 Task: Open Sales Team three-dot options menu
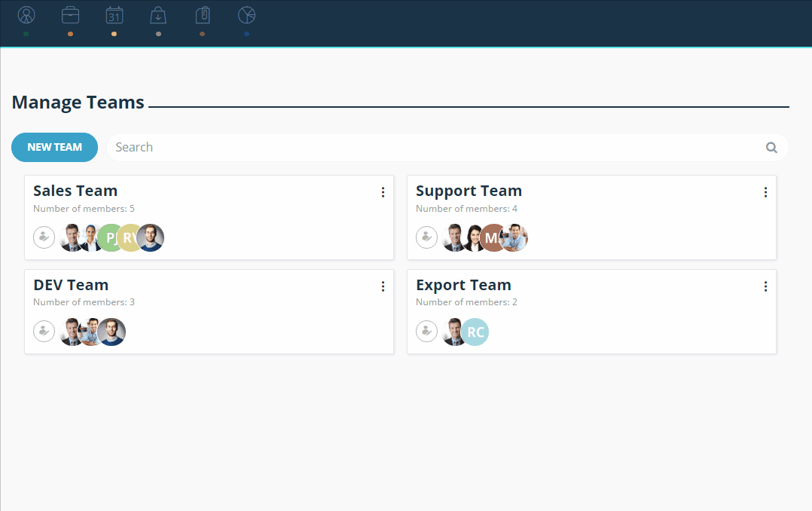click(x=383, y=192)
